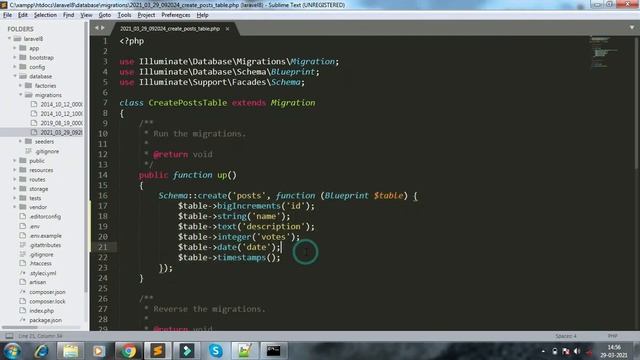Screen dimensions: 640x360
Task: Expand the tests folder
Action: click(15, 198)
